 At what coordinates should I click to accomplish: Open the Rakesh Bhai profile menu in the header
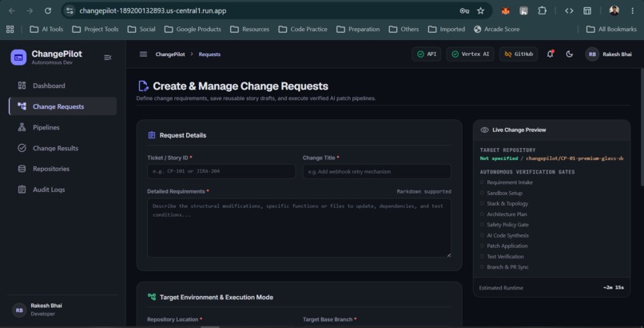point(609,54)
